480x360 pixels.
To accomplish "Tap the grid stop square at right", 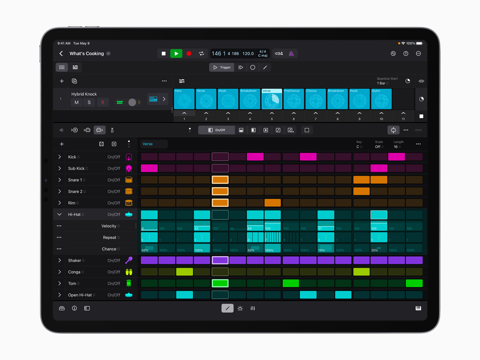I will (421, 116).
